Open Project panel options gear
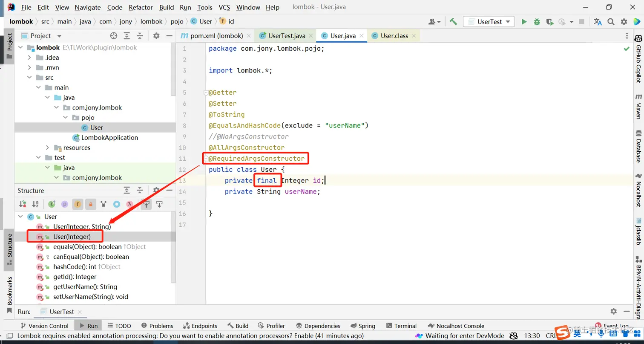Viewport: 644px width, 344px height. tap(156, 36)
